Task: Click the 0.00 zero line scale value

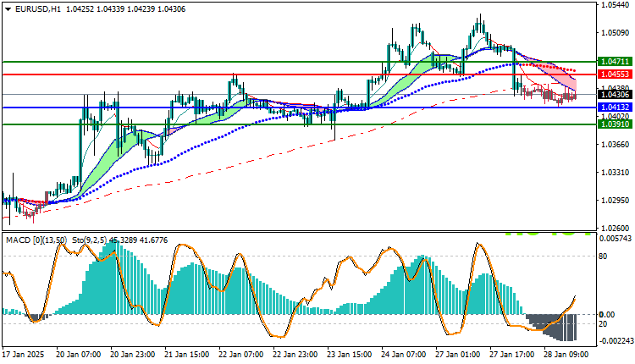Action: click(x=607, y=315)
